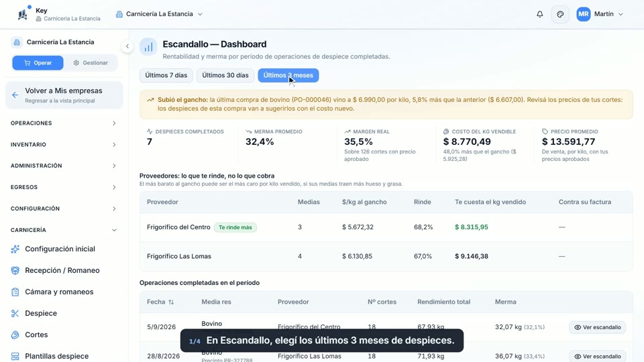Screen dimensions: 644x362
Task: Click the Merma column header
Action: (x=505, y=302)
